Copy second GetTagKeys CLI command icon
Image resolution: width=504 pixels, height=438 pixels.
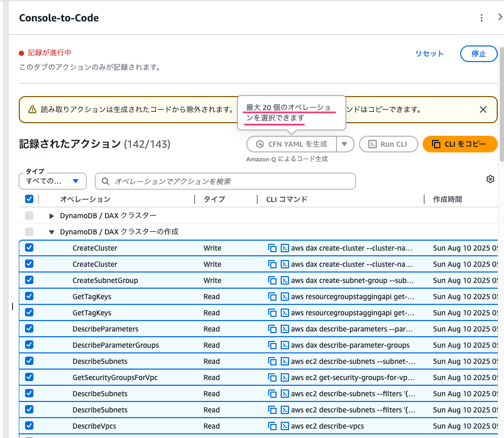(272, 313)
